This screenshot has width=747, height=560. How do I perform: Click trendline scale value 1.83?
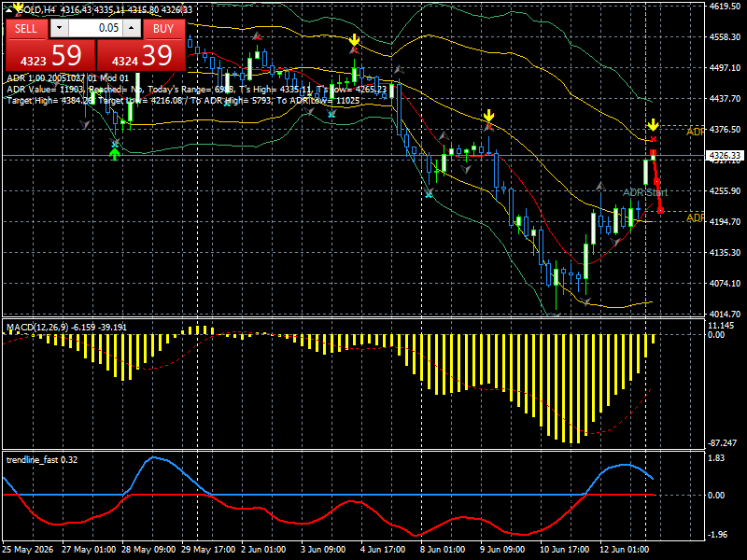pyautogui.click(x=716, y=458)
